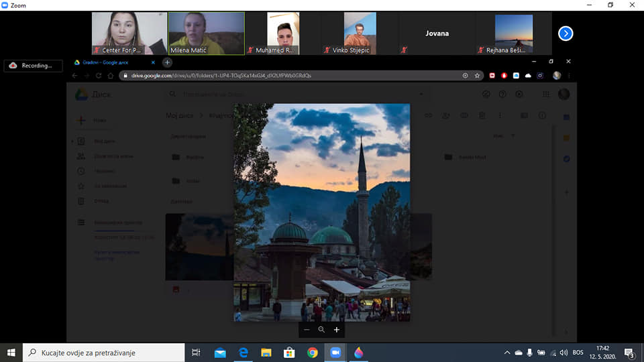
Task: Open Google Chrome from taskbar
Action: click(x=313, y=353)
